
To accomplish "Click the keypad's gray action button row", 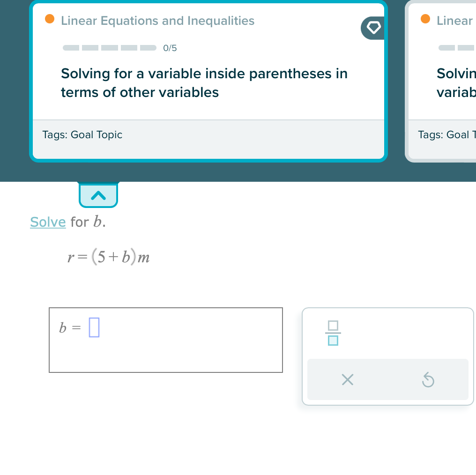I will click(x=388, y=379).
